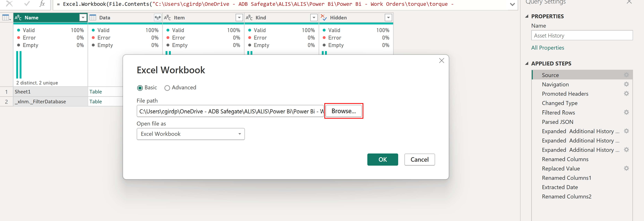Collapse the APPLIED STEPS section
The height and width of the screenshot is (221, 644).
click(527, 63)
